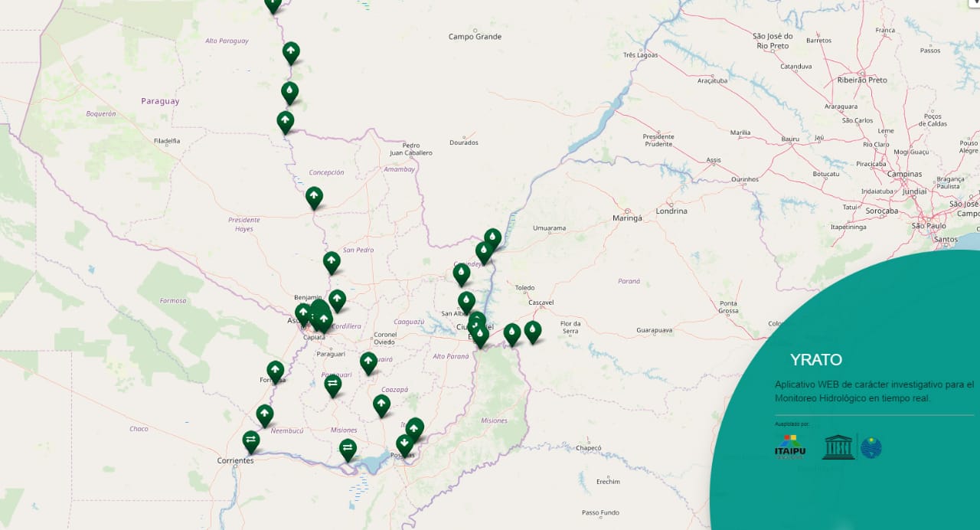Viewport: 980px width, 530px height.
Task: Click the 'Presidente Prudente' city label
Action: tap(658, 140)
